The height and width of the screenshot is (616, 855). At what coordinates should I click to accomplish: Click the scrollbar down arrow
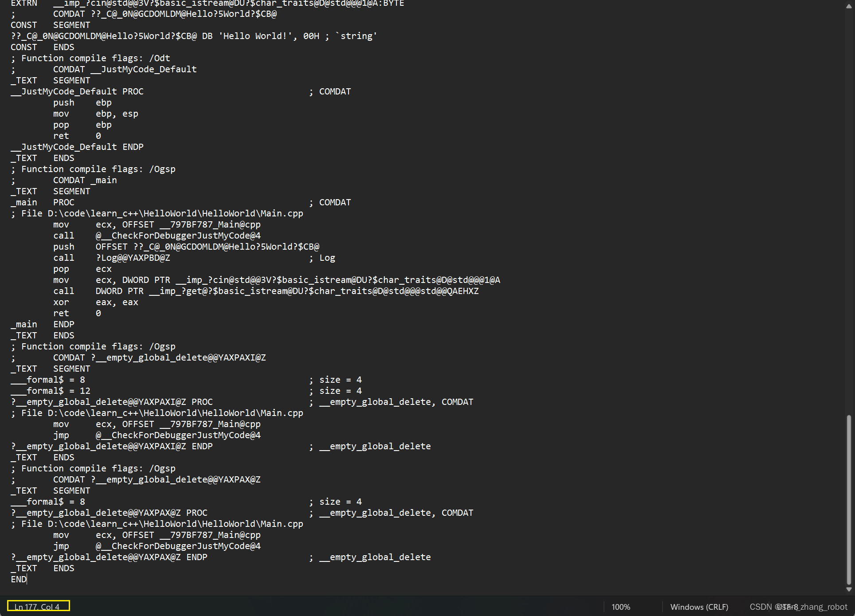pyautogui.click(x=848, y=590)
